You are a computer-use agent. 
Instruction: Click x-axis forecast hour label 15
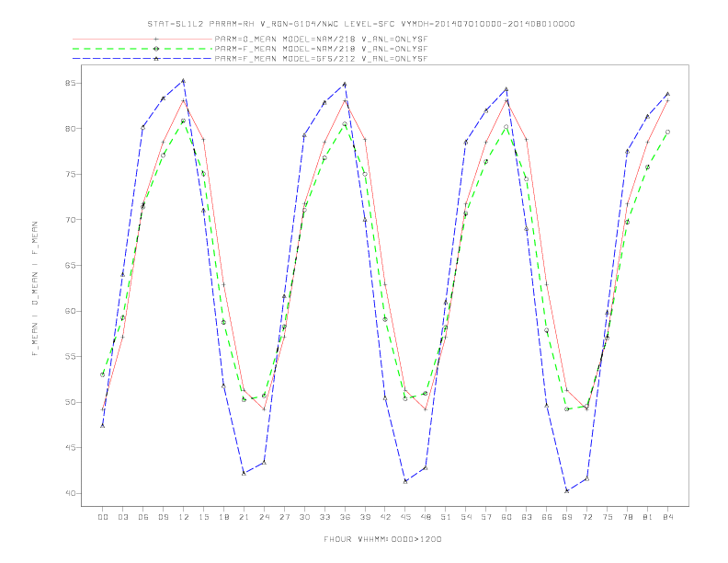(203, 517)
